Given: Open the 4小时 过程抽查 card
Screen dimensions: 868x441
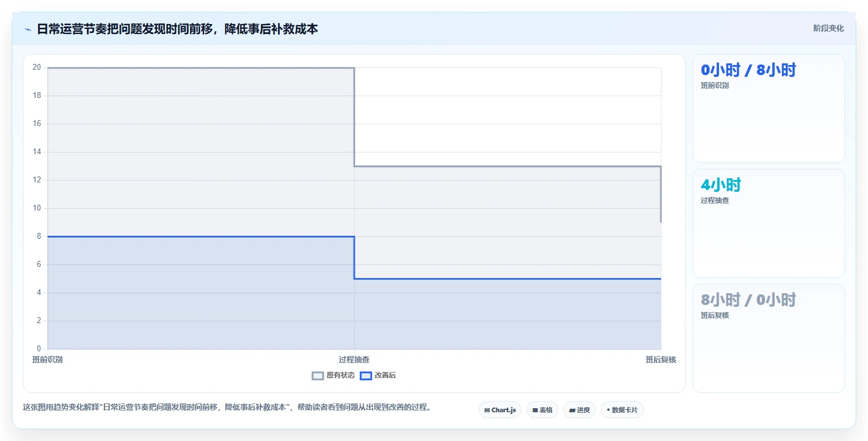Looking at the screenshot, I should [x=769, y=223].
